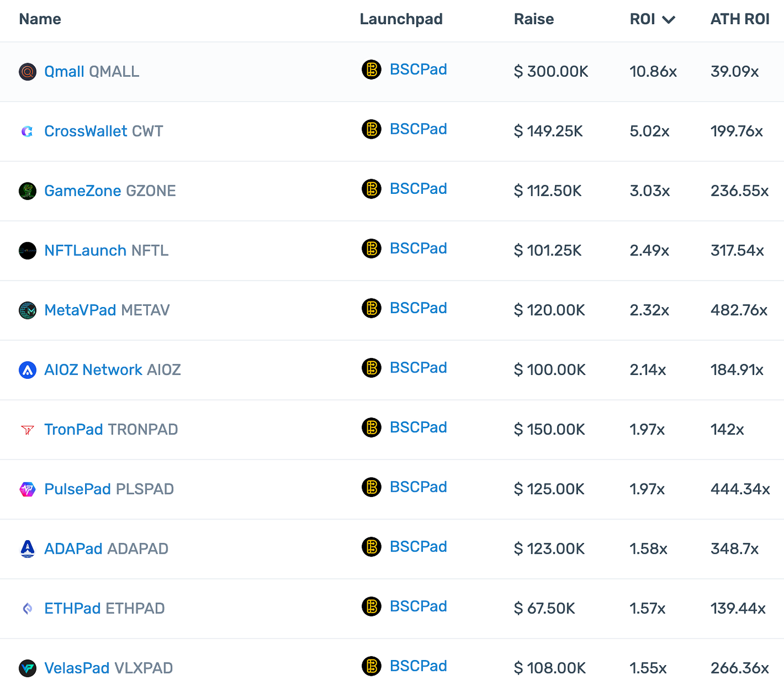Click the ADAPad token logo icon
This screenshot has width=784, height=697.
[x=27, y=549]
